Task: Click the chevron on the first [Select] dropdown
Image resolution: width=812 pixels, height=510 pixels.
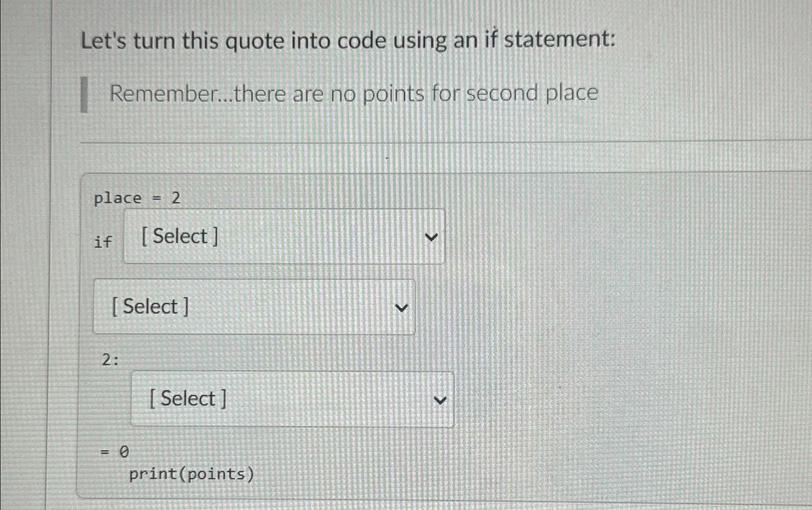Action: [x=432, y=237]
